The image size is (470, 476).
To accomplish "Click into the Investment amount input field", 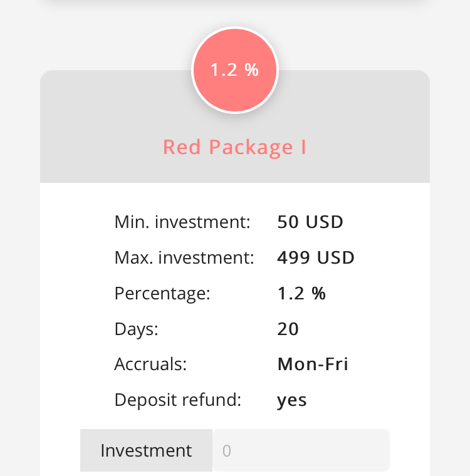I will coord(301,450).
